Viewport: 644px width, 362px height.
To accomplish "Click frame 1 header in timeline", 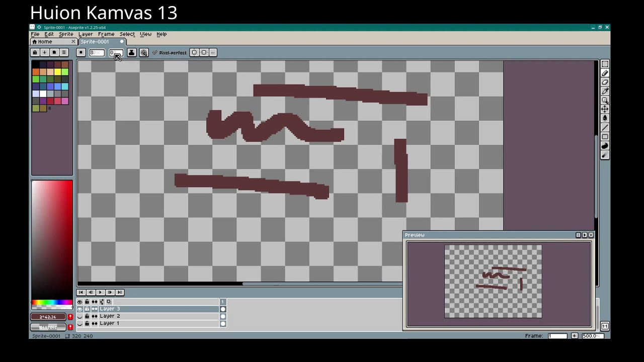I will [223, 302].
